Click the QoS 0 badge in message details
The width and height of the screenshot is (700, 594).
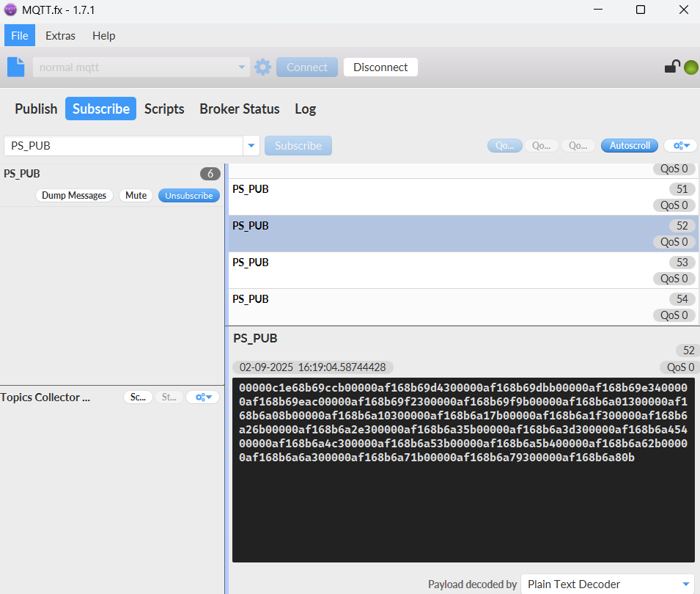[x=680, y=367]
